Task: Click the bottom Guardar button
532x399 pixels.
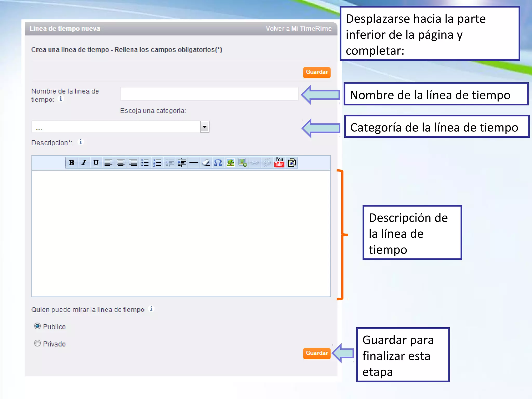Action: point(317,353)
